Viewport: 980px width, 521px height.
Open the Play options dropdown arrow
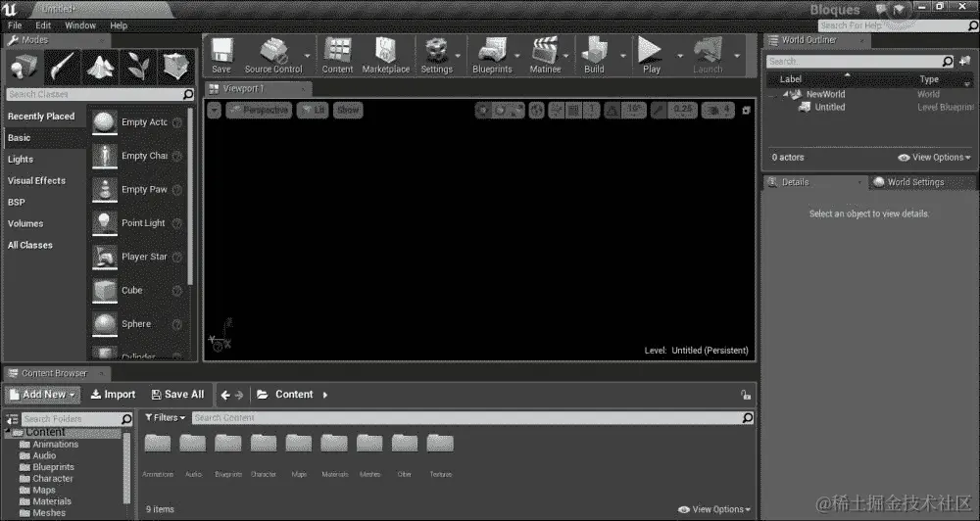point(680,56)
